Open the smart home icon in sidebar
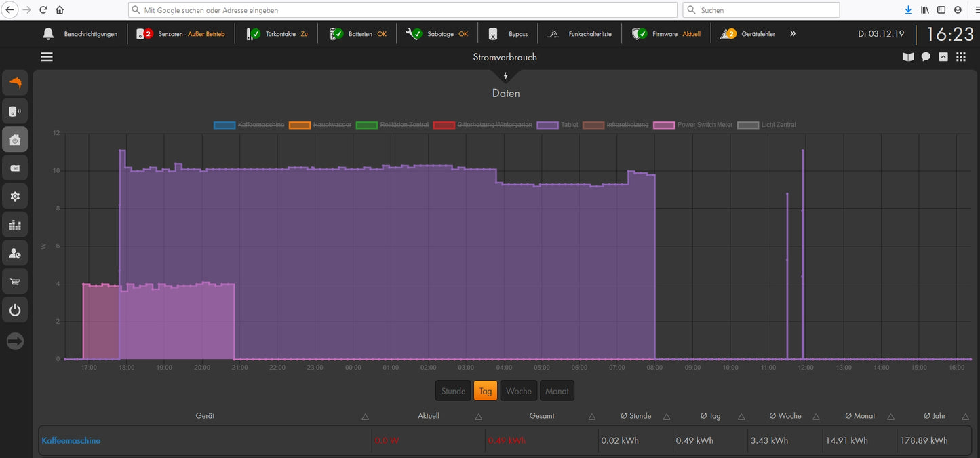Viewport: 980px width, 458px height. [15, 140]
